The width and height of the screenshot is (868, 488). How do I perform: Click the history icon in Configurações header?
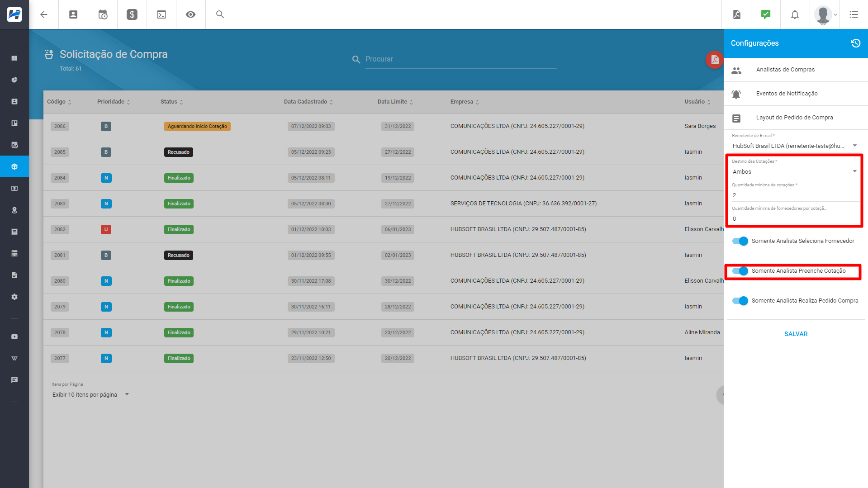(855, 43)
